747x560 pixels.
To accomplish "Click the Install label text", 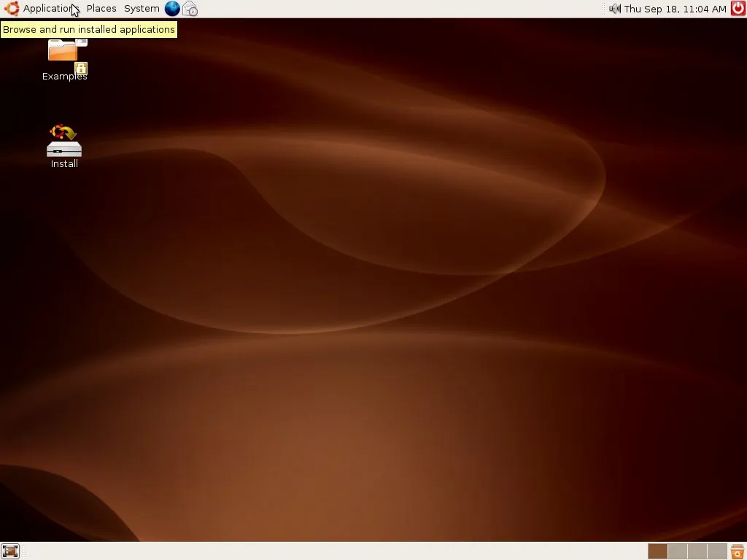I will tap(64, 163).
